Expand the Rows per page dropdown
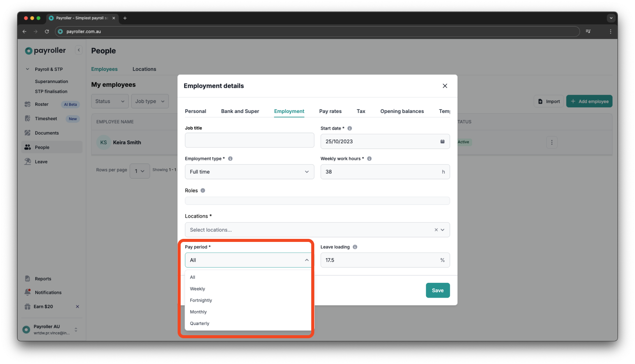Screen dimensions: 635x364 139,171
